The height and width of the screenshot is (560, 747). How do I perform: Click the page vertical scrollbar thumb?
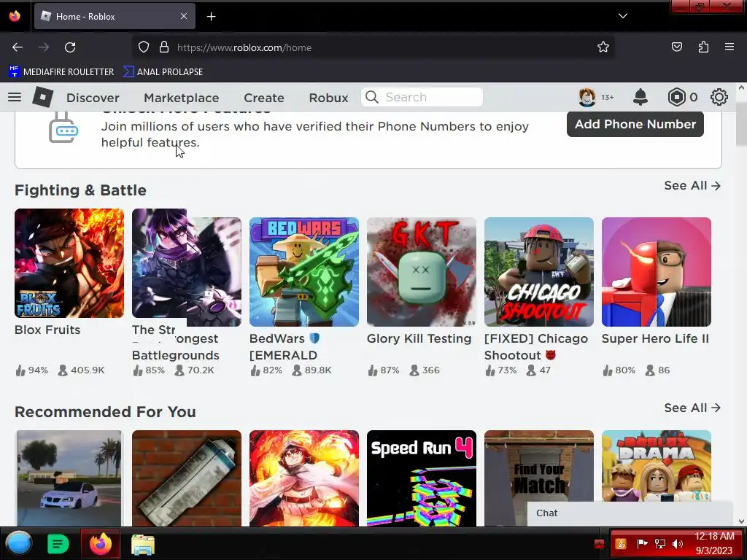[741, 122]
